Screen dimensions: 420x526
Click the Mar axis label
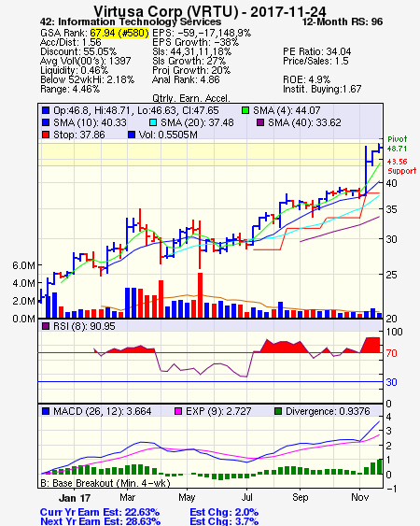[x=127, y=497]
